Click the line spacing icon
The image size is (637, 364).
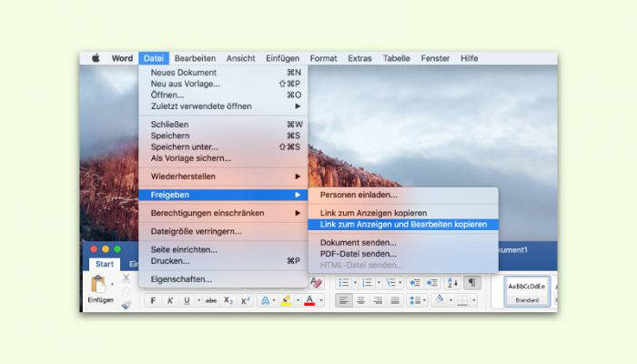click(415, 300)
